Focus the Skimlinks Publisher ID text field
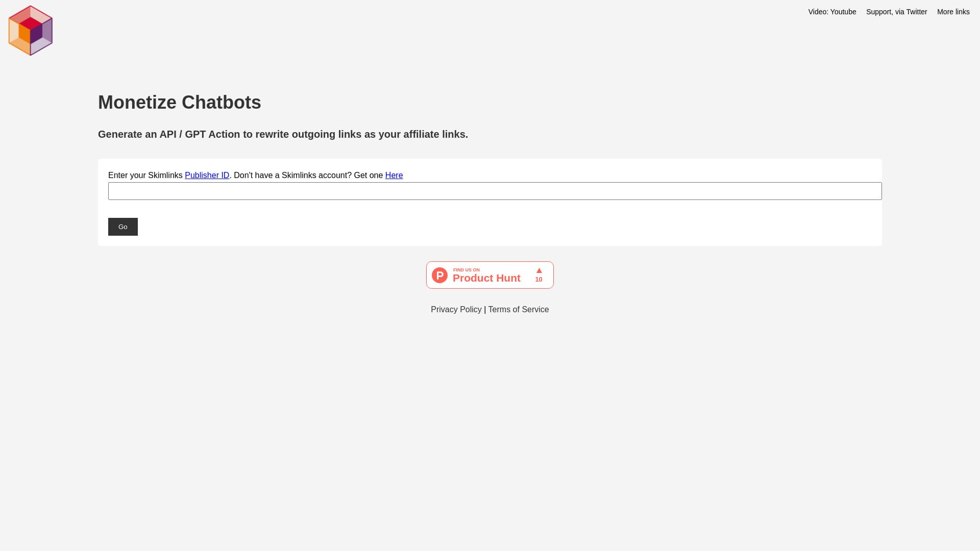The width and height of the screenshot is (980, 551). (x=495, y=191)
